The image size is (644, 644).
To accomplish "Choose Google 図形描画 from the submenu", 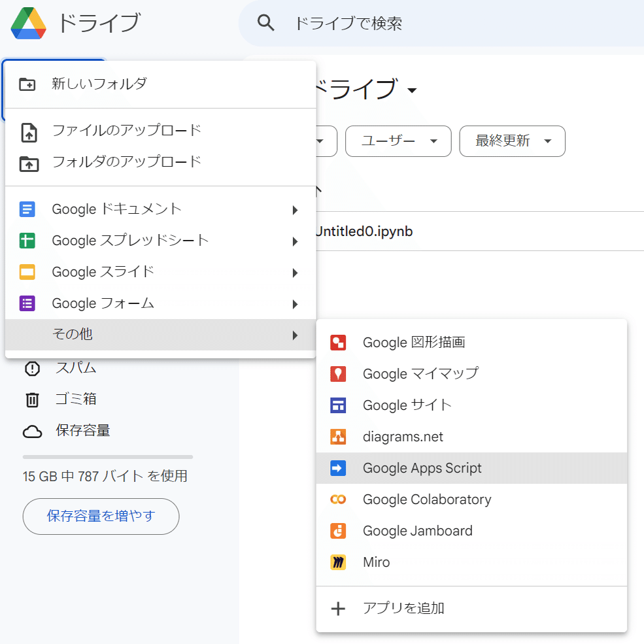I will [471, 343].
